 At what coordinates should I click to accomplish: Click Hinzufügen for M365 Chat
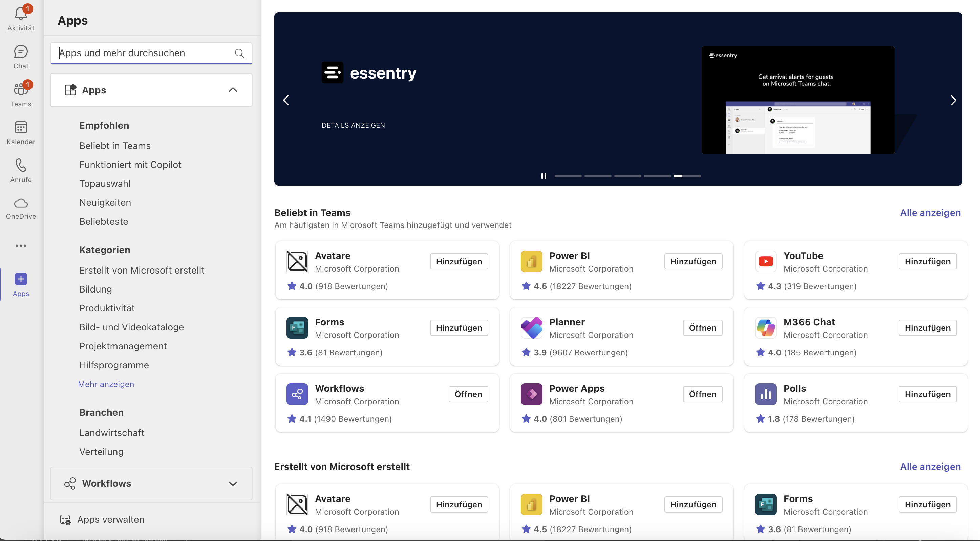tap(928, 328)
